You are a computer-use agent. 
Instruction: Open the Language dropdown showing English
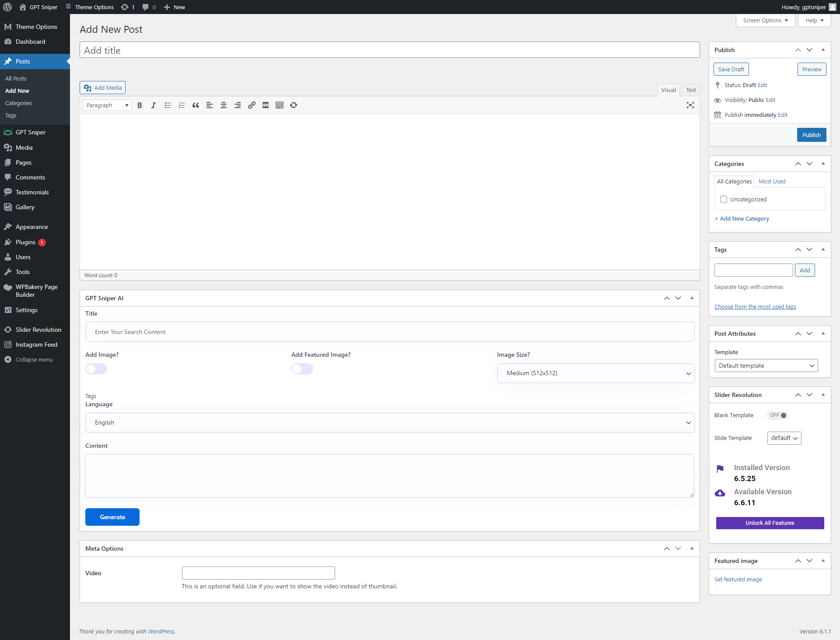(x=390, y=422)
